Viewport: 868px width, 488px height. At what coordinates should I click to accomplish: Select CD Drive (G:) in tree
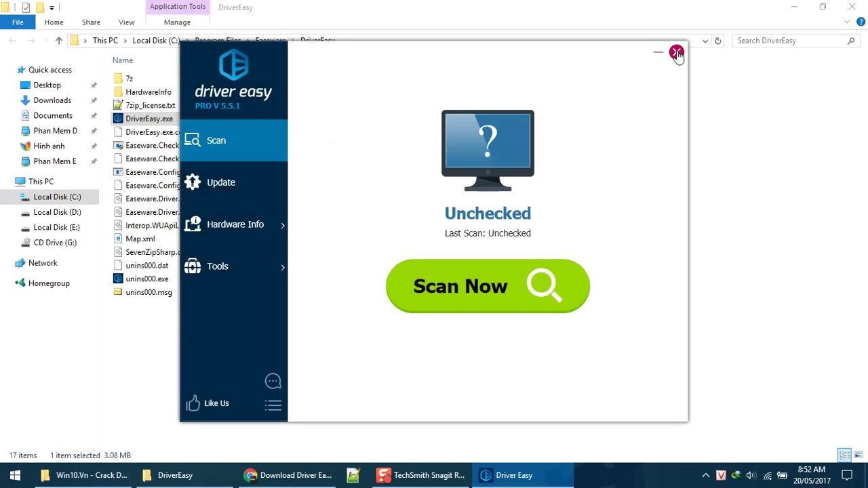click(x=55, y=243)
